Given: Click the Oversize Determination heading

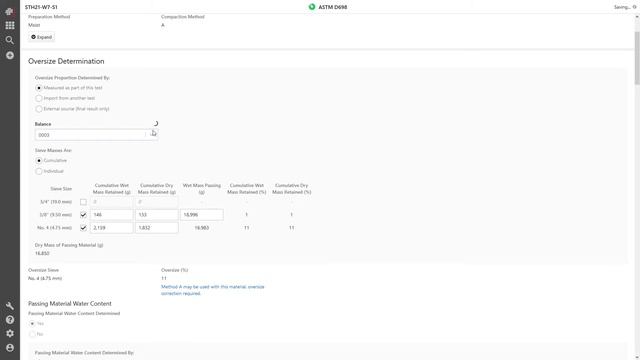Looking at the screenshot, I should point(66,61).
